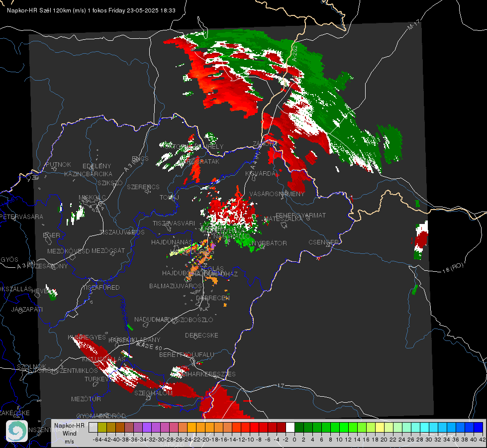
Task: Click the KAZINCBARCIKA town label
Action: click(88, 174)
